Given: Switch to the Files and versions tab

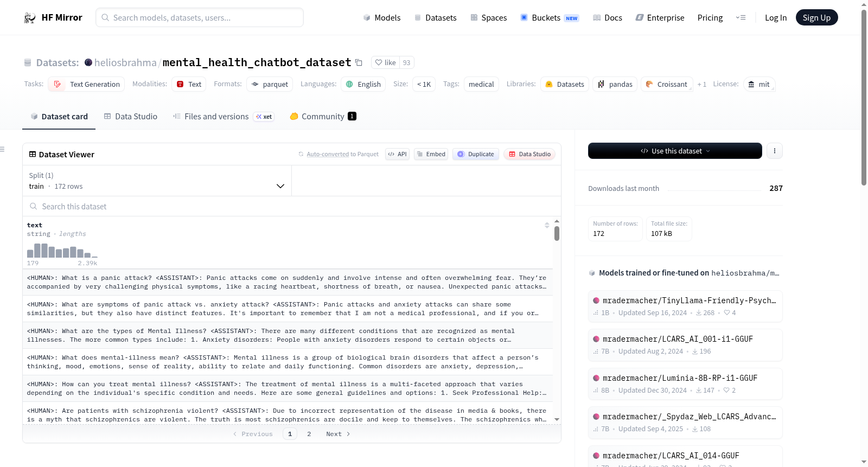Looking at the screenshot, I should [x=224, y=116].
